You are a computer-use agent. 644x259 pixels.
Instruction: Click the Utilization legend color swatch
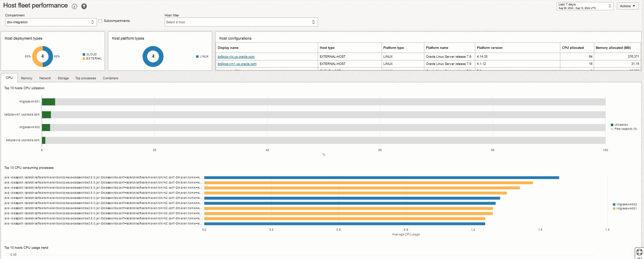tap(612, 125)
